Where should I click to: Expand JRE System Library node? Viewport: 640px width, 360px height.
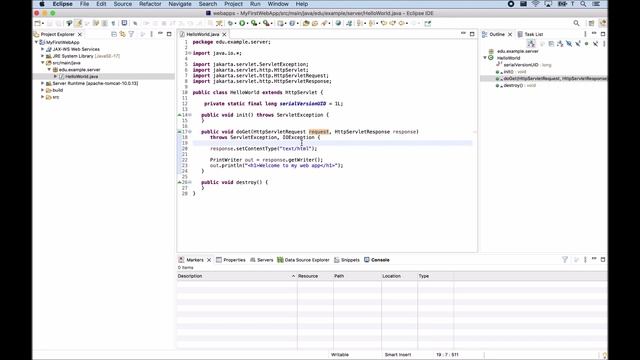(x=42, y=56)
